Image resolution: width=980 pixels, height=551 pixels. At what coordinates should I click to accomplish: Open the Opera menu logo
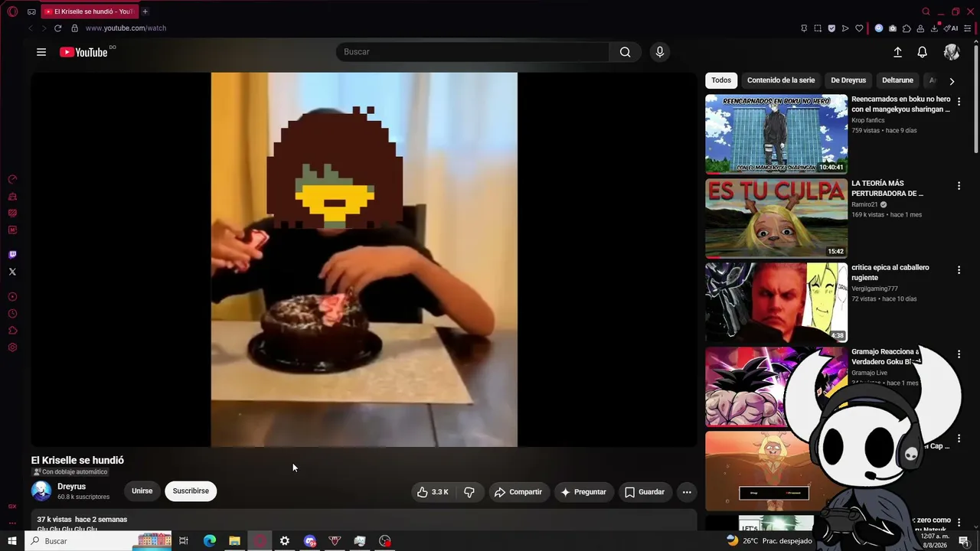[x=12, y=11]
